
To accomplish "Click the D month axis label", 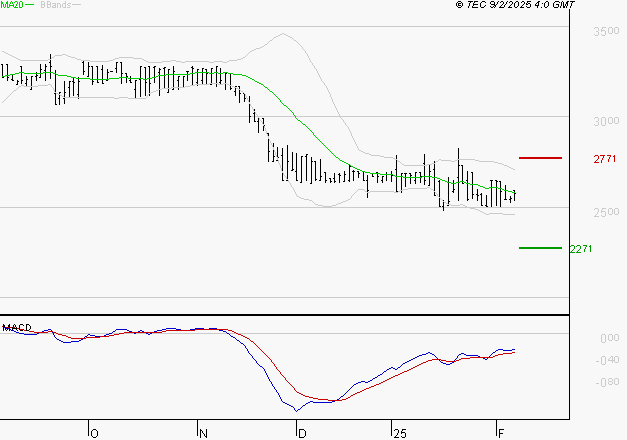I will (302, 434).
